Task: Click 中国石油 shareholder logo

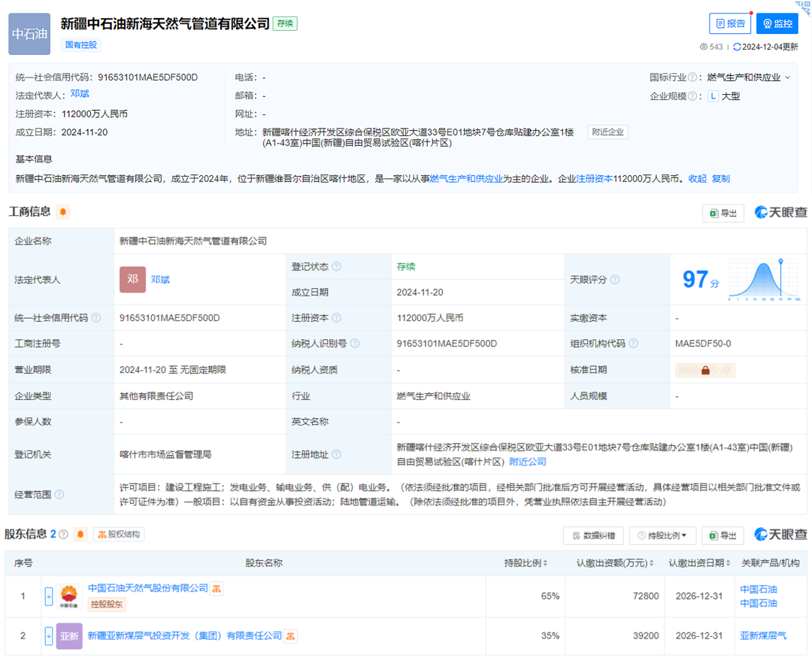Action: point(69,596)
